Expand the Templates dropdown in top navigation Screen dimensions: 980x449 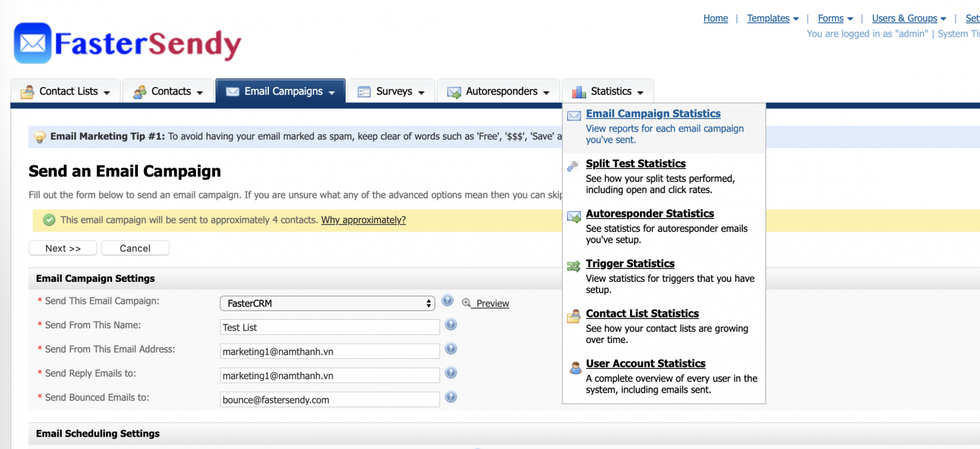pos(772,18)
